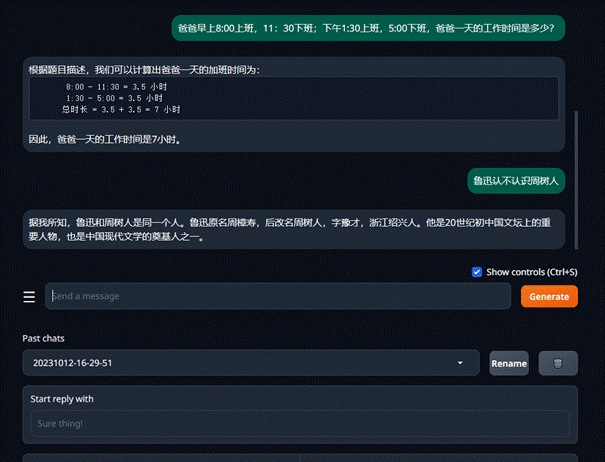Open the hamburger menu beside message box
This screenshot has height=462, width=605.
coord(29,297)
